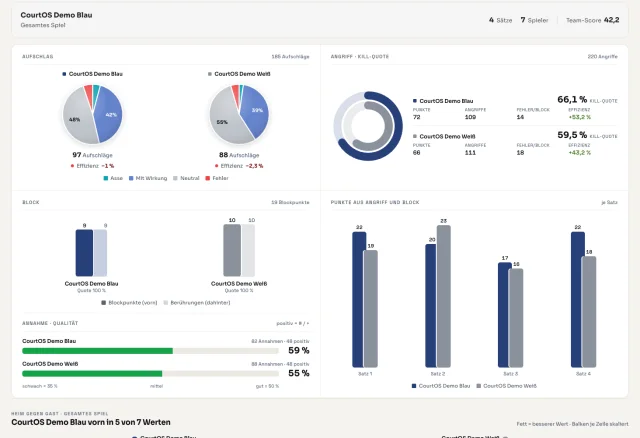
Task: Click the 39% slice in Weiß serve pie
Action: (255, 111)
